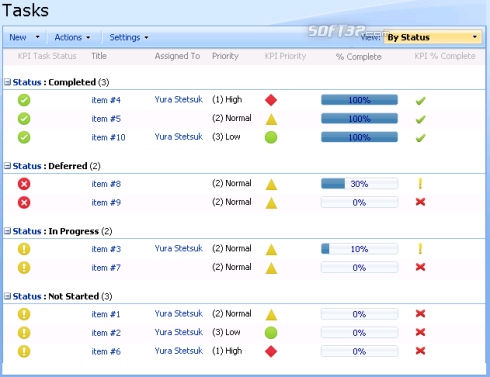This screenshot has width=490, height=377.
Task: Click the 0% progress bar for item #6
Action: 359,351
